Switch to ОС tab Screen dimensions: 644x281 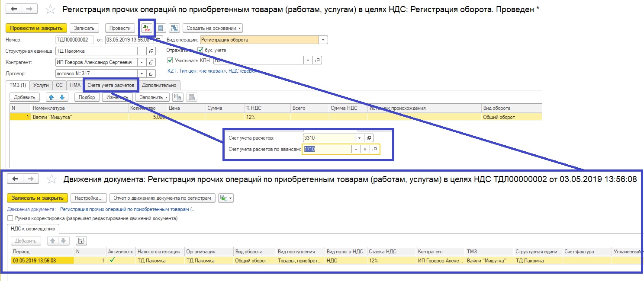point(59,86)
